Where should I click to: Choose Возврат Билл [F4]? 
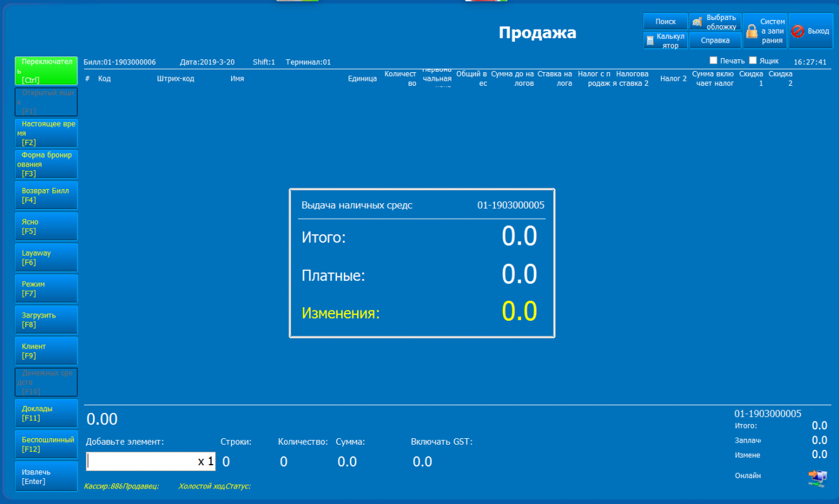pos(46,196)
